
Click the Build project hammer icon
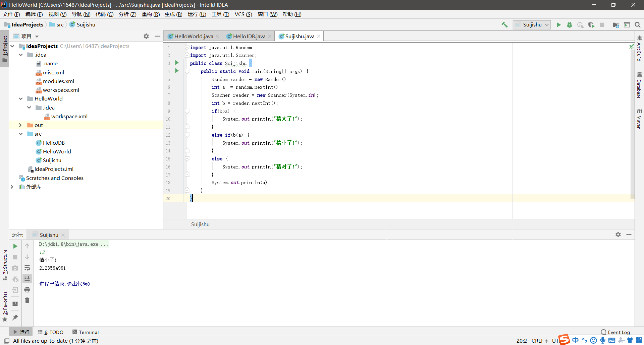coord(504,25)
